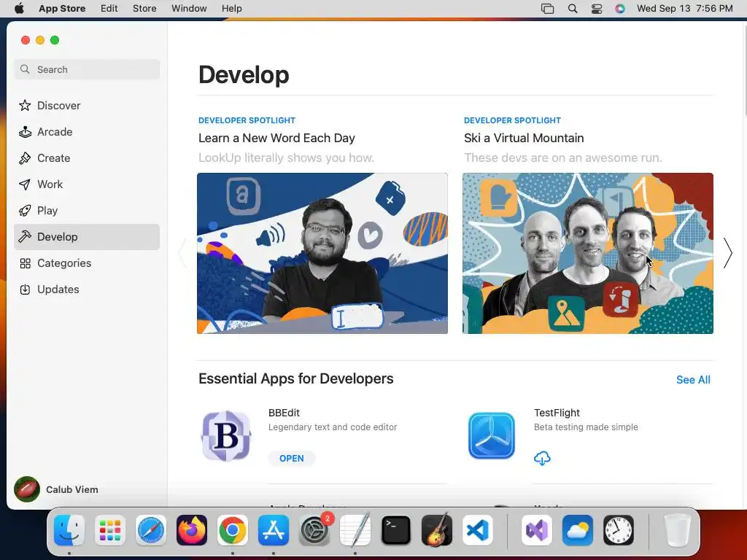Open purple Visual Studio icon in Dock
This screenshot has height=560, width=747.
pos(537,530)
